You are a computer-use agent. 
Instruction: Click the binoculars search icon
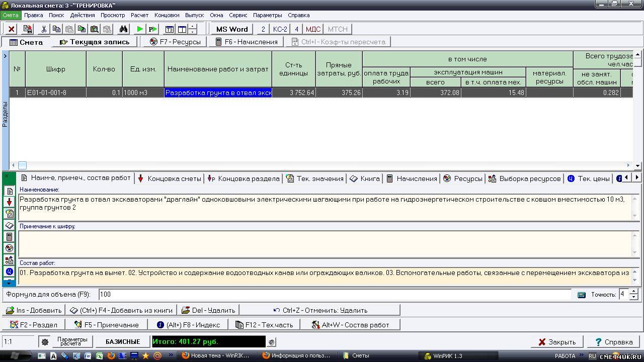tap(123, 29)
